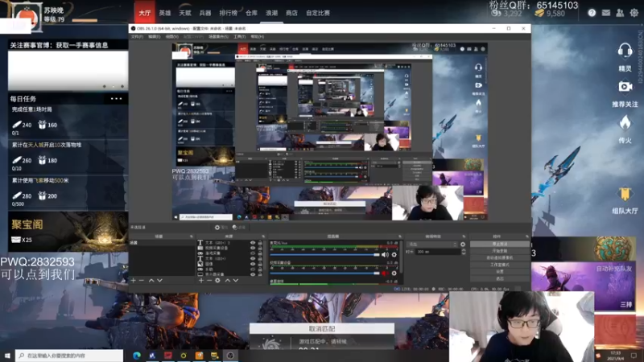Remove selected scene with minus icon

(142, 280)
